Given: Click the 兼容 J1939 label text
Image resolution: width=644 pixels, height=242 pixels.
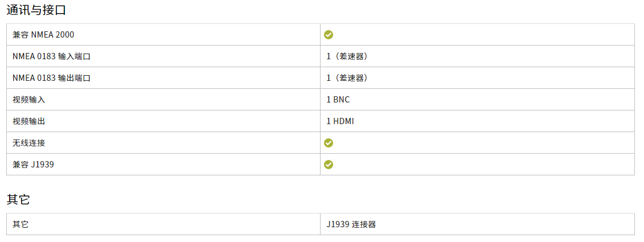Looking at the screenshot, I should tap(33, 165).
